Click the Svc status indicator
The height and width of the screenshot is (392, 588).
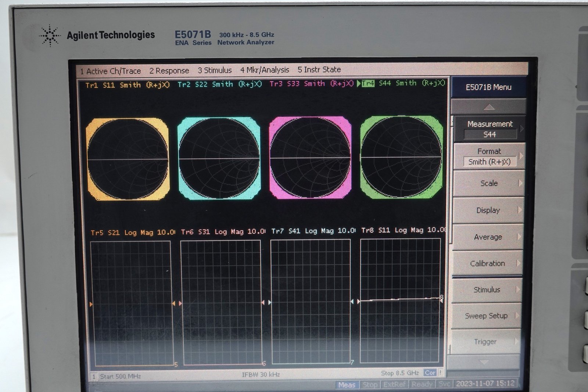(x=444, y=384)
